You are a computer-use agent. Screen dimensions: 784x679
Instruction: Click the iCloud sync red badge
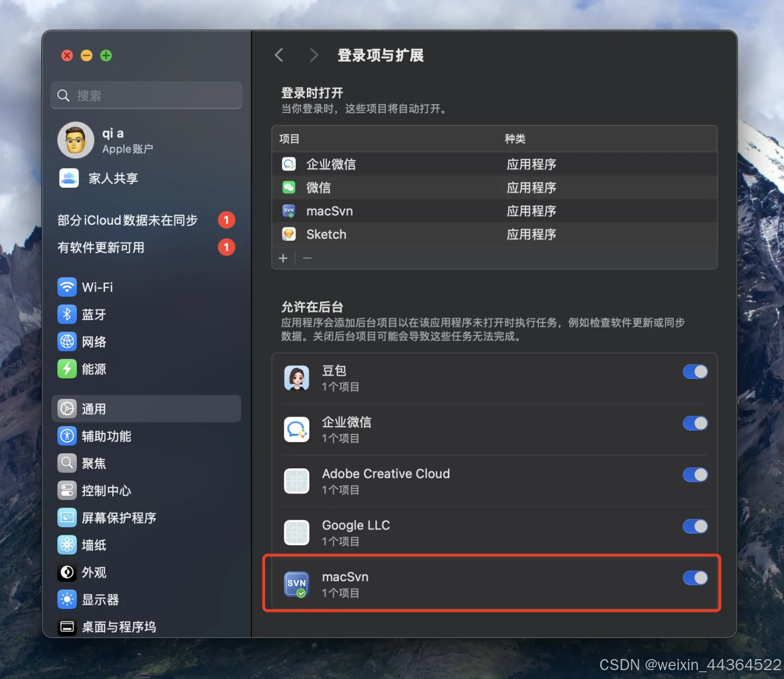coord(226,220)
